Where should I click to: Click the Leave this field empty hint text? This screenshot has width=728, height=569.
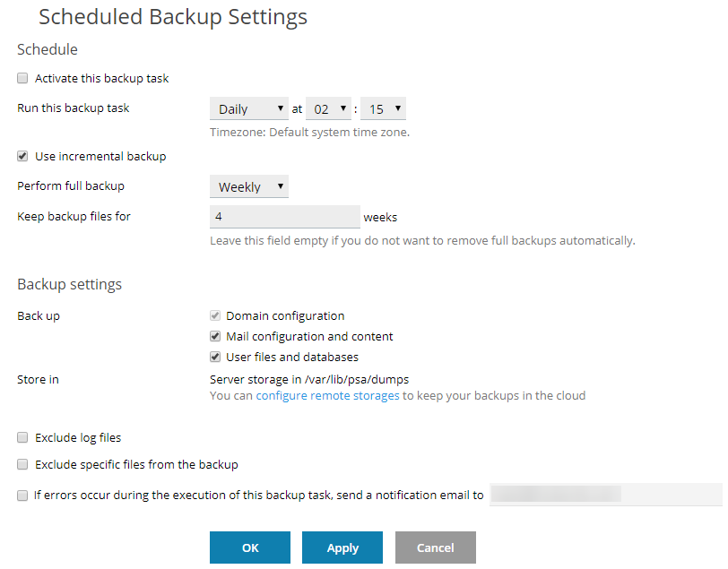(x=422, y=241)
